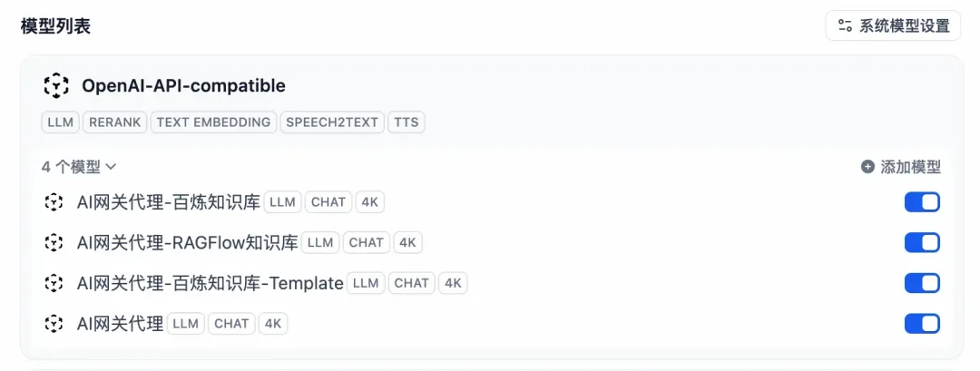Toggle off the AI网关代理-百炼知识库-Template model

[922, 283]
